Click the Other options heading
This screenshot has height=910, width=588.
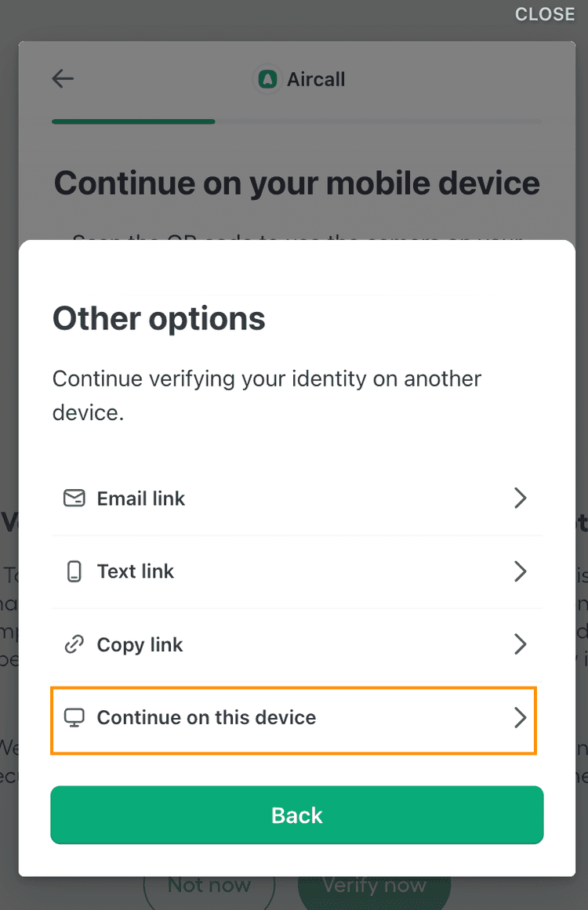click(x=159, y=319)
